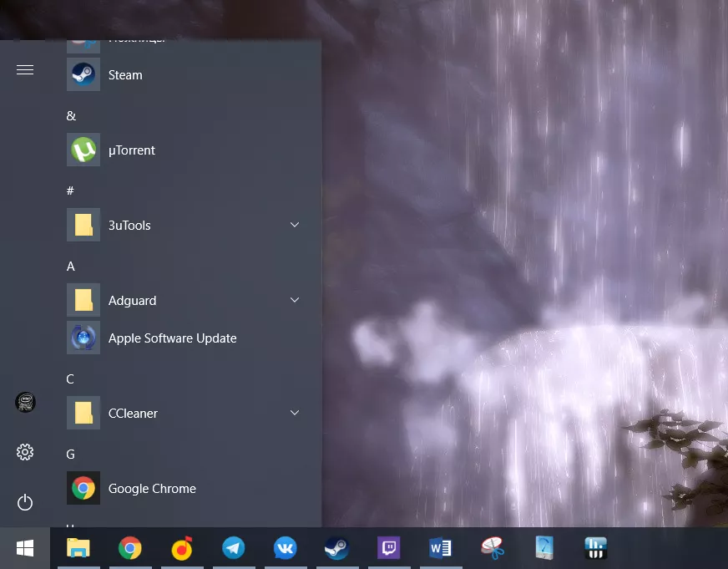Open the 3uTools folder icon

(x=83, y=225)
